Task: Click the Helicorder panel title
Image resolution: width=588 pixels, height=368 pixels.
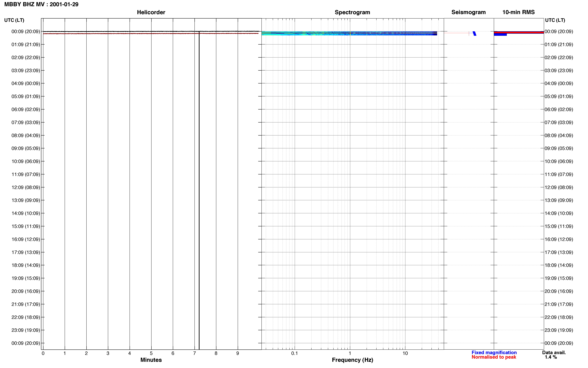Action: point(151,12)
